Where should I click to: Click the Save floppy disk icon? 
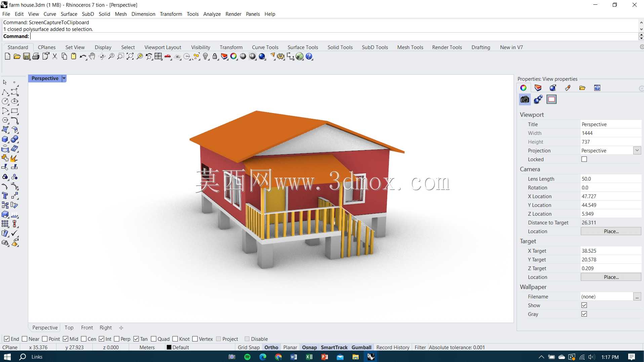click(x=27, y=56)
